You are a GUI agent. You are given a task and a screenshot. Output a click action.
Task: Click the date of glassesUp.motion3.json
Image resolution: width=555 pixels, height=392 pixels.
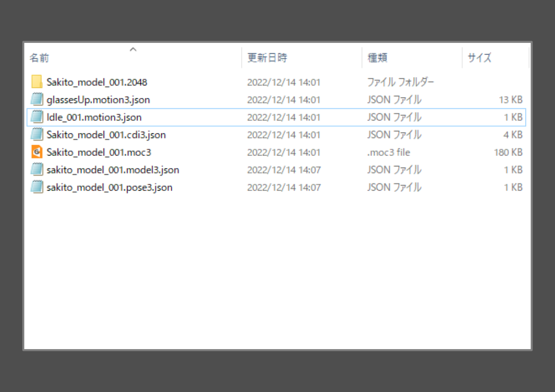(x=284, y=100)
